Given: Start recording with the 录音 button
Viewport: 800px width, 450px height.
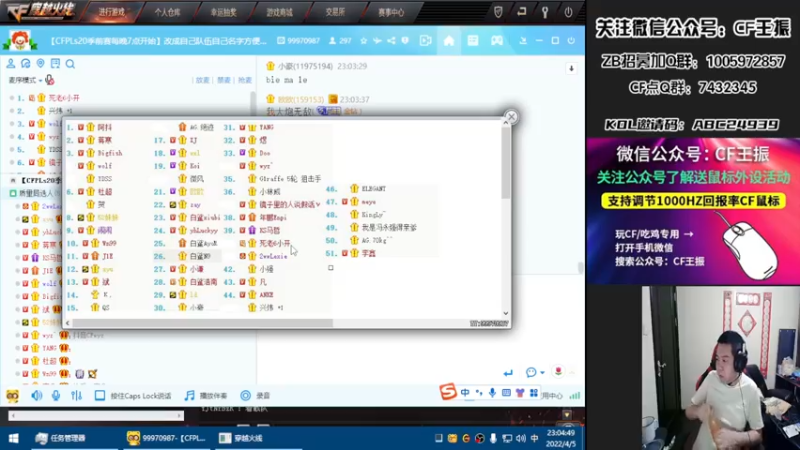Looking at the screenshot, I should click(255, 395).
